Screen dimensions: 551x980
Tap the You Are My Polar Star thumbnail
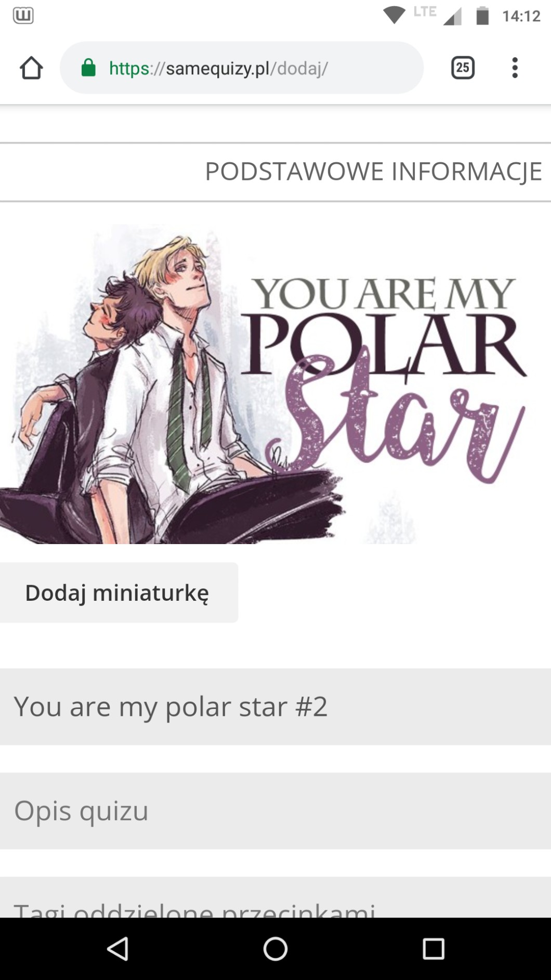(265, 384)
